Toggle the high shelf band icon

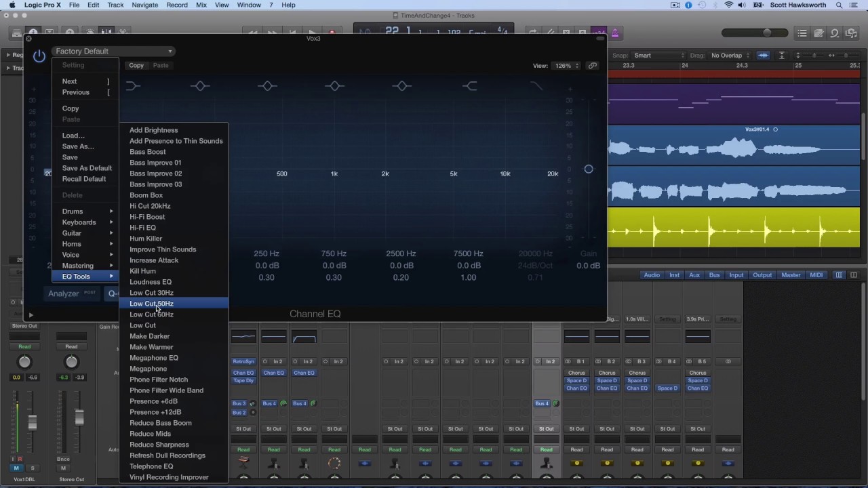(469, 86)
